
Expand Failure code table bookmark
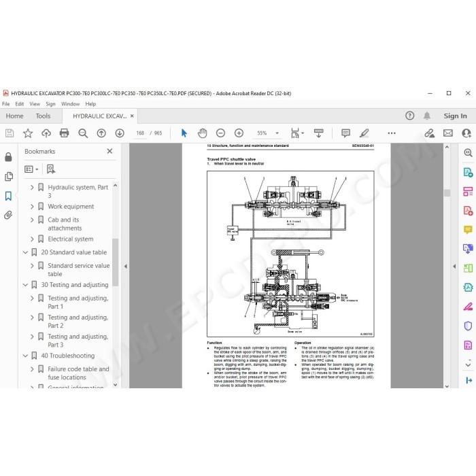(x=32, y=369)
